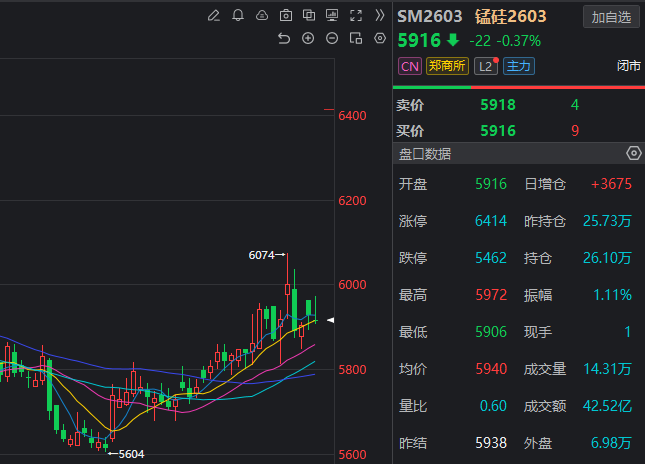Click the chart layout window icon
The image size is (645, 464).
click(x=356, y=39)
